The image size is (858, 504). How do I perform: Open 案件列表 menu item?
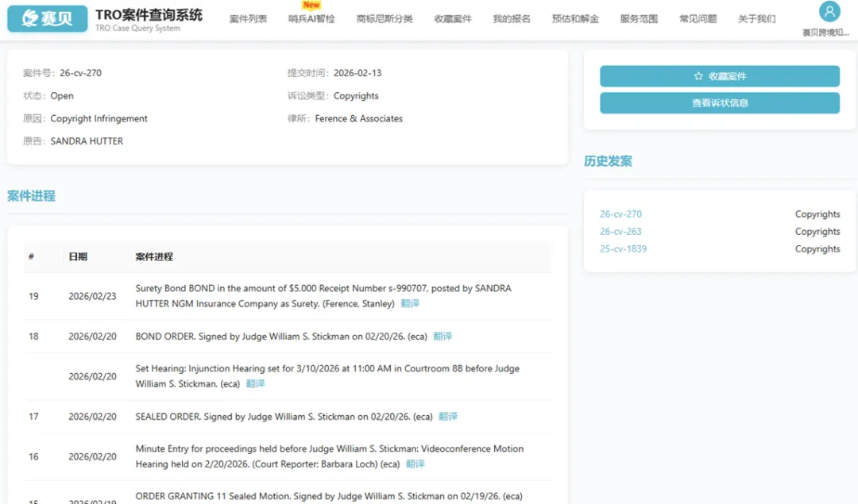(248, 19)
